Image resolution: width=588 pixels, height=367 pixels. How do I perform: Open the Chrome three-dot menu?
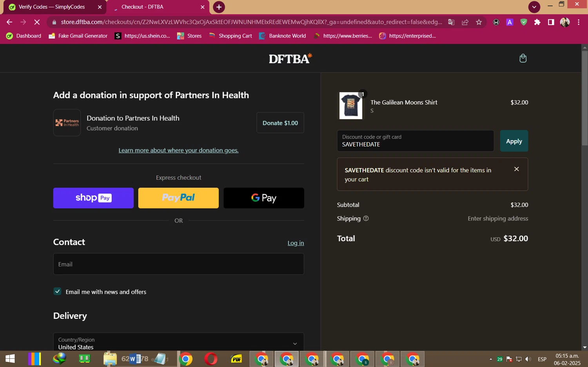coord(579,22)
